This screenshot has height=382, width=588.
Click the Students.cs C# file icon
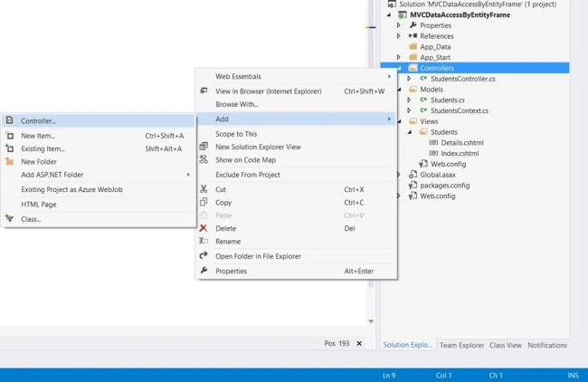[423, 100]
